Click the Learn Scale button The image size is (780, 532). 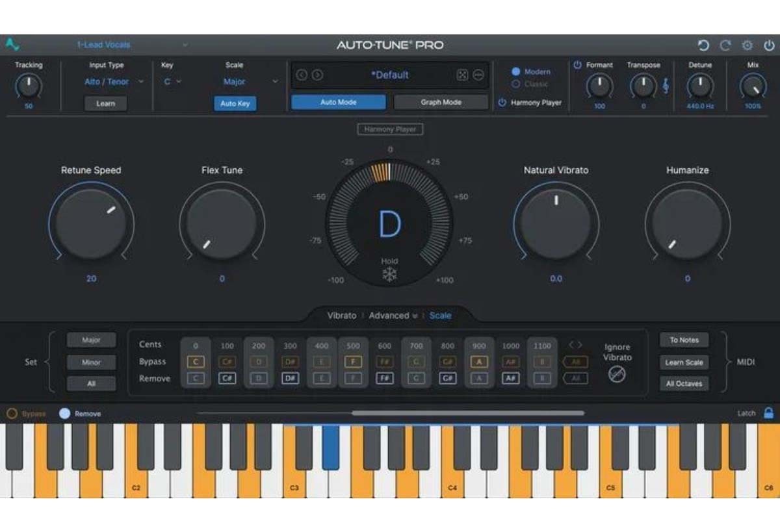pos(684,362)
